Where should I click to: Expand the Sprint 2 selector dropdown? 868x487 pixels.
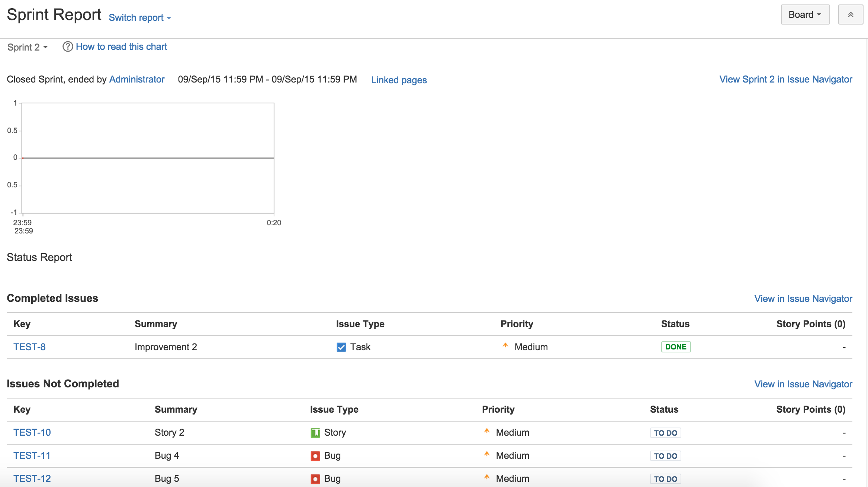tap(27, 47)
